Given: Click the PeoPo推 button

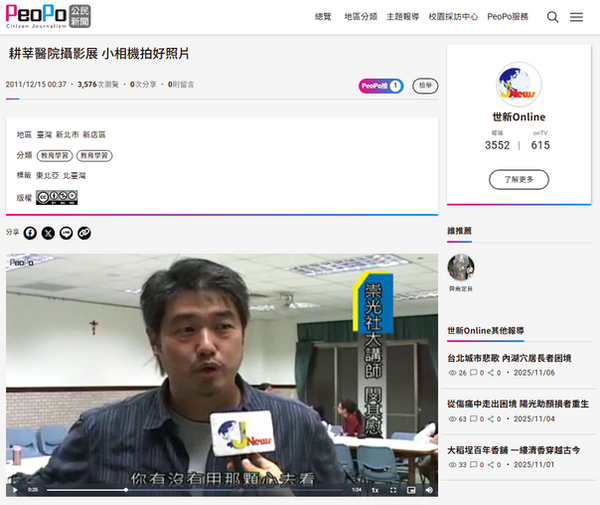Looking at the screenshot, I should 381,86.
